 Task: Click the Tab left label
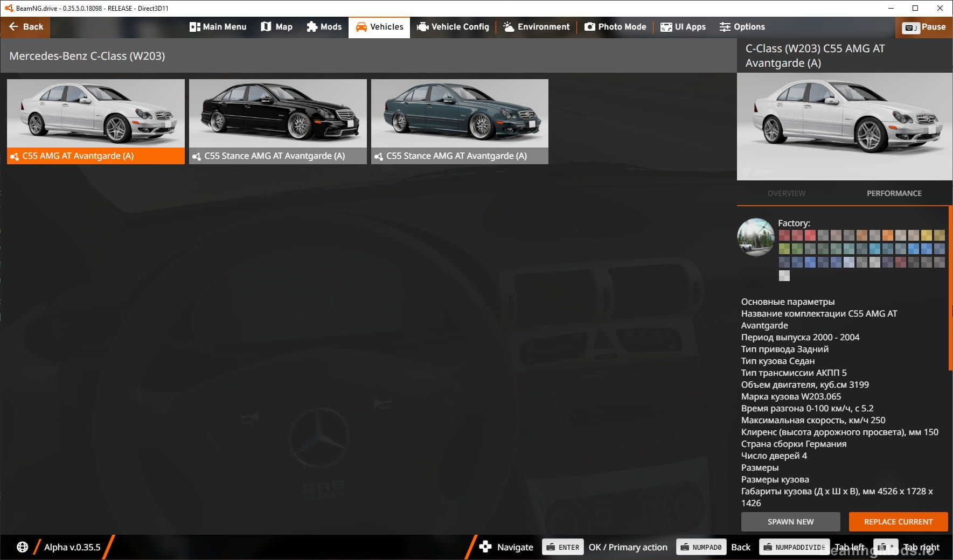tap(850, 547)
